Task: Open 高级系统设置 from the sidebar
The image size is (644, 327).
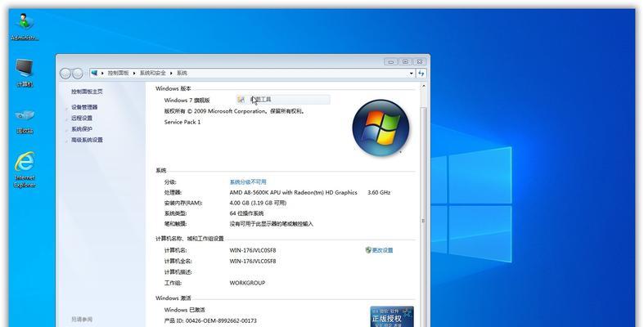Action: pyautogui.click(x=87, y=140)
